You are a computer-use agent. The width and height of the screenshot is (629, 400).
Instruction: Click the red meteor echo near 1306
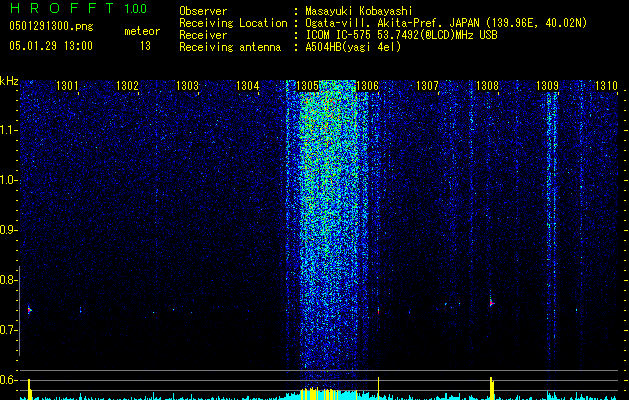click(378, 311)
